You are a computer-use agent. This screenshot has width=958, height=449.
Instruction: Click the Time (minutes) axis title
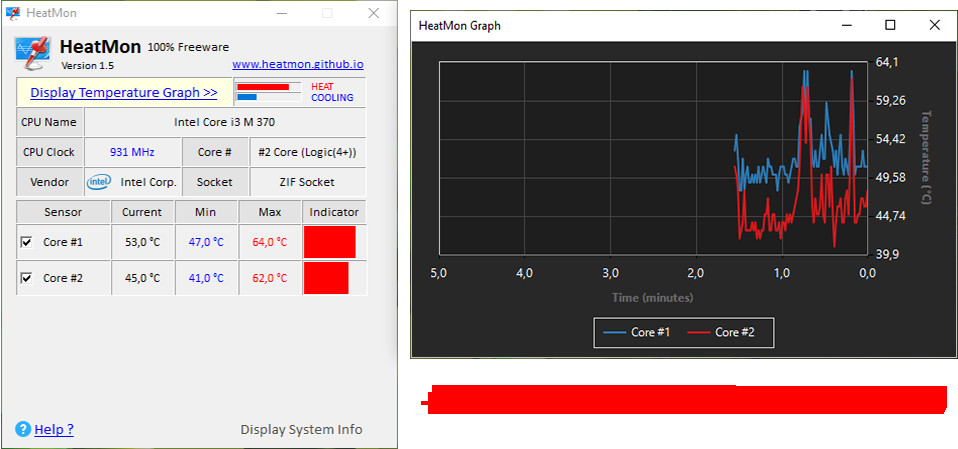[x=653, y=298]
